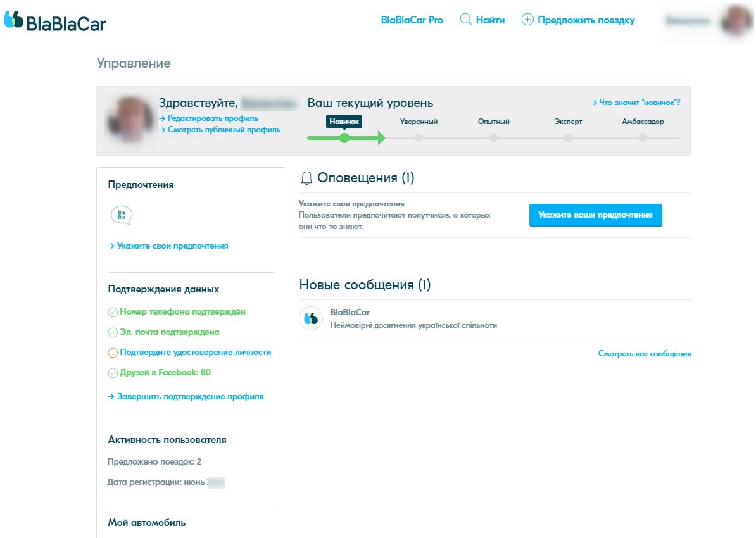
Task: Click Предложено поездок: 2 text
Action: coord(154,462)
